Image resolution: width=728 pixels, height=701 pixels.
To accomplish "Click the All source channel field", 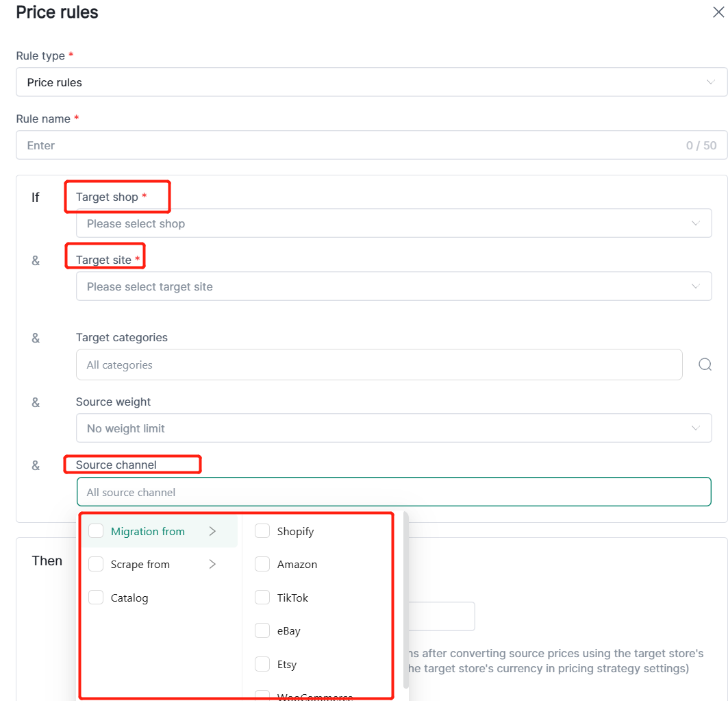I will [394, 492].
